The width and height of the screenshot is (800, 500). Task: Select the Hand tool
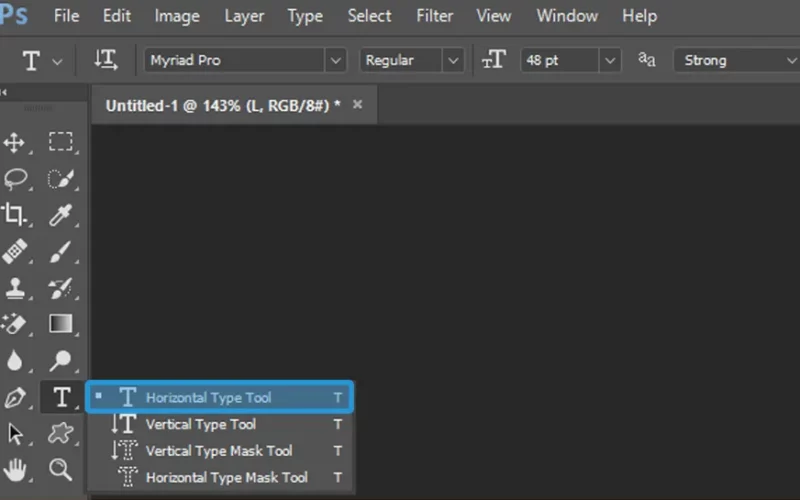[x=15, y=470]
